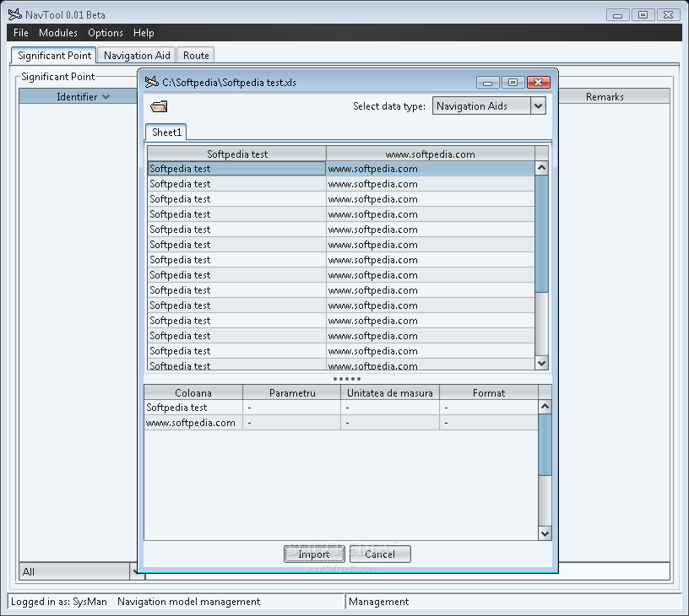Select the 'Softpedia test' row in Coloana table
Image resolution: width=689 pixels, height=616 pixels.
(341, 408)
